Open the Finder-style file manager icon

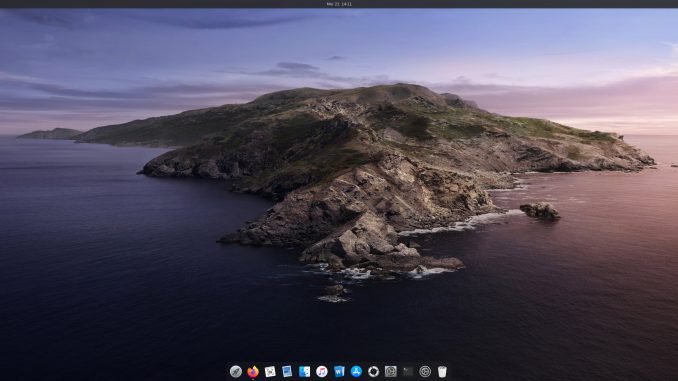coord(304,371)
